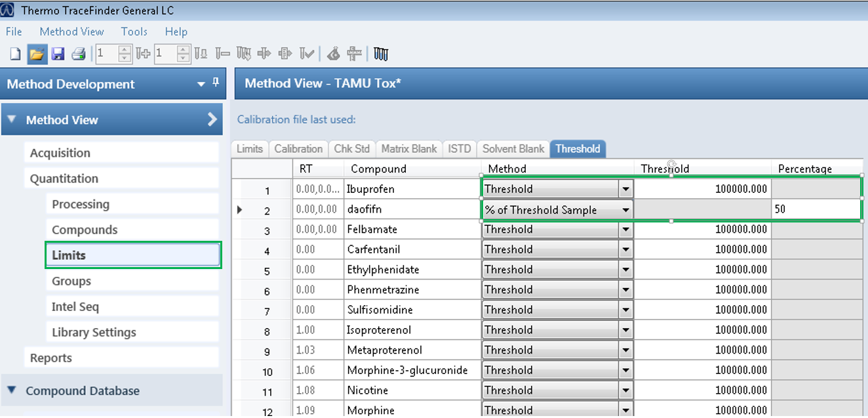
Task: Switch to the Calibration tab
Action: coord(298,148)
